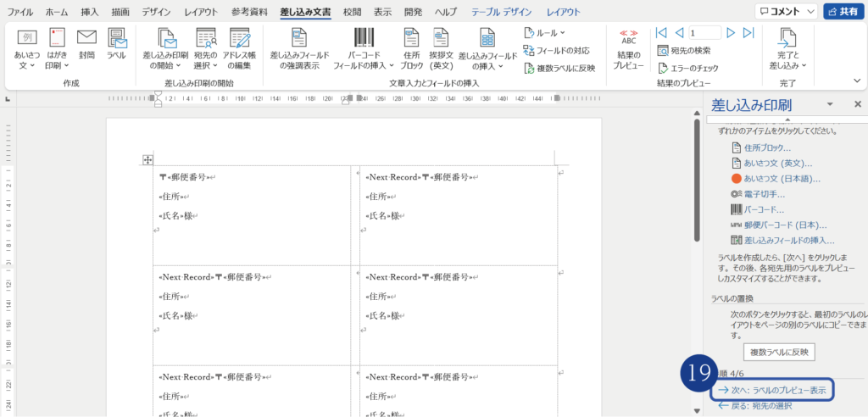Open バーコードフィールドの挿入 dropdown
Image resolution: width=868 pixels, height=417 pixels.
point(363,49)
